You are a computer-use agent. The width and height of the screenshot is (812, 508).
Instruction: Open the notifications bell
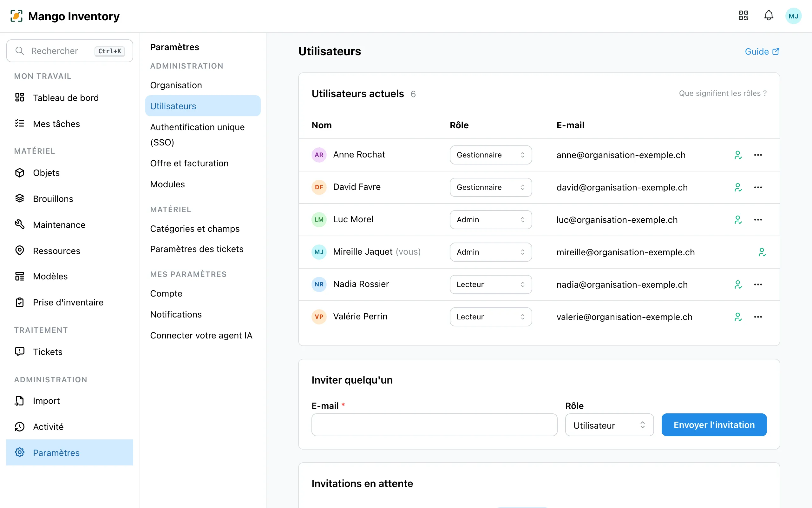tap(769, 16)
